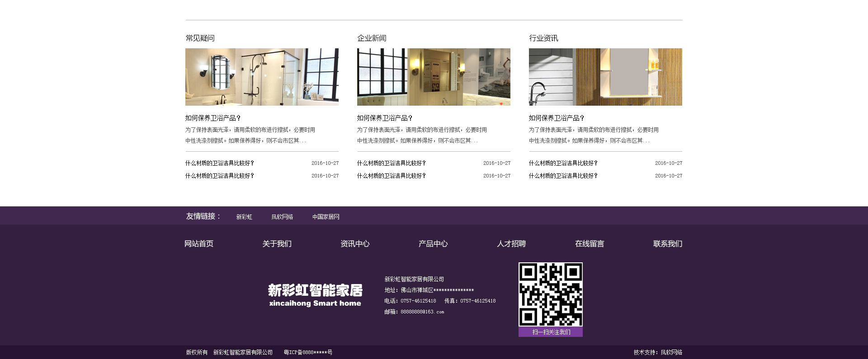
Task: Open the 行业资讯 faucet and mirror thumbnail
Action: 605,77
